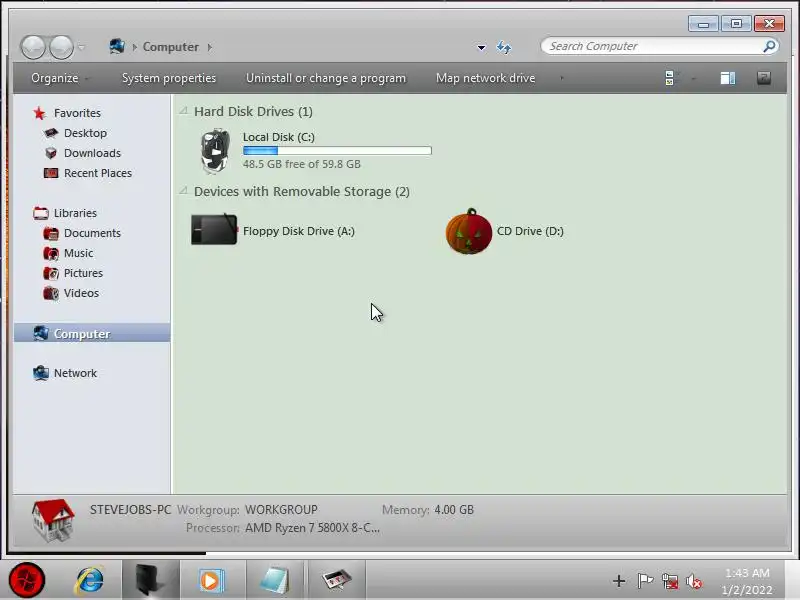Open help via the question icon
This screenshot has height=600, width=800.
(764, 78)
